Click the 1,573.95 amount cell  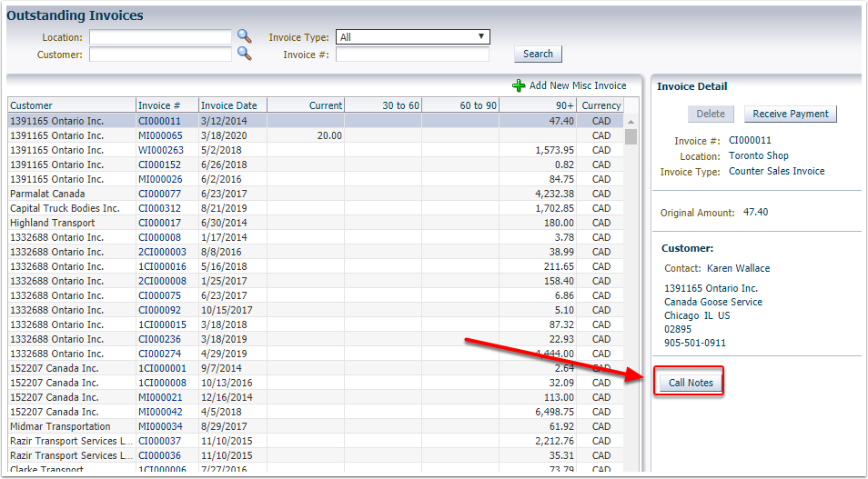tap(538, 150)
